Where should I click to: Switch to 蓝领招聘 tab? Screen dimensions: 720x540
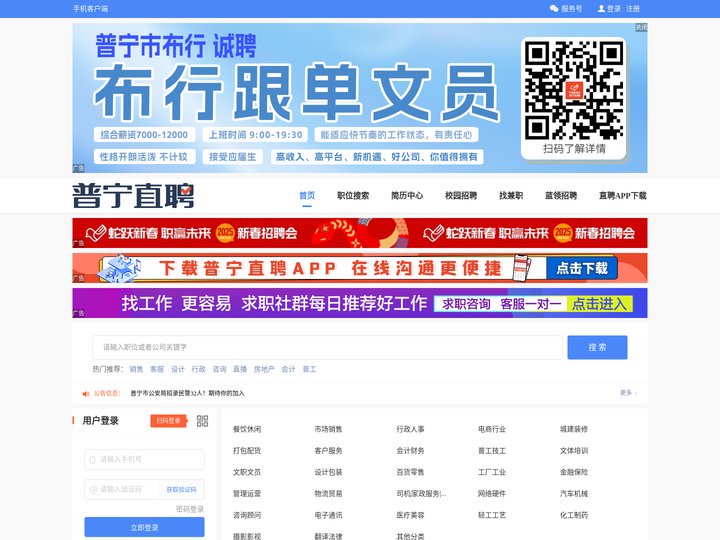(x=561, y=196)
